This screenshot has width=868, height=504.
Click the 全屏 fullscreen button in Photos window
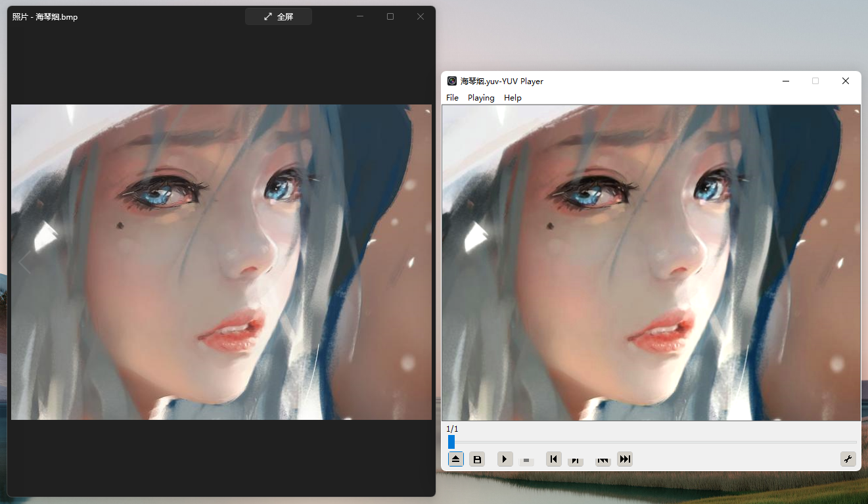(x=279, y=16)
